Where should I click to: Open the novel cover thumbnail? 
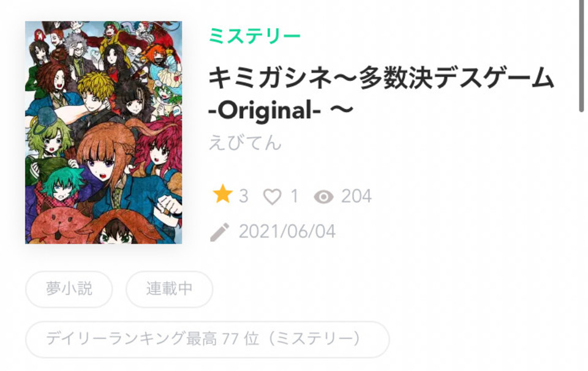(x=104, y=132)
